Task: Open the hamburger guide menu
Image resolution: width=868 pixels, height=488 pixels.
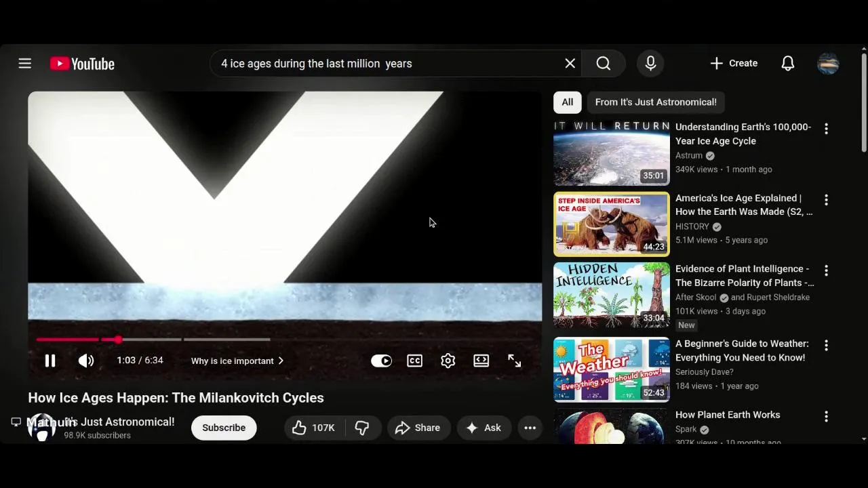Action: coord(25,63)
